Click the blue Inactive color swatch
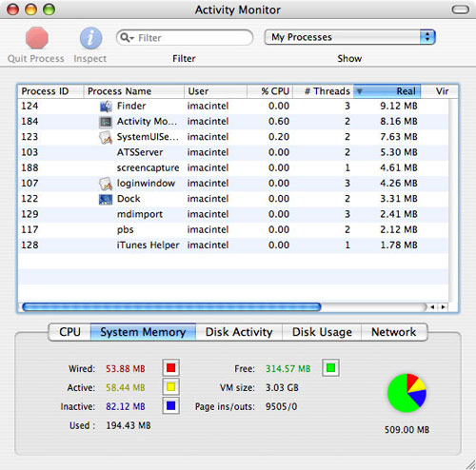The image size is (476, 470). click(x=171, y=405)
